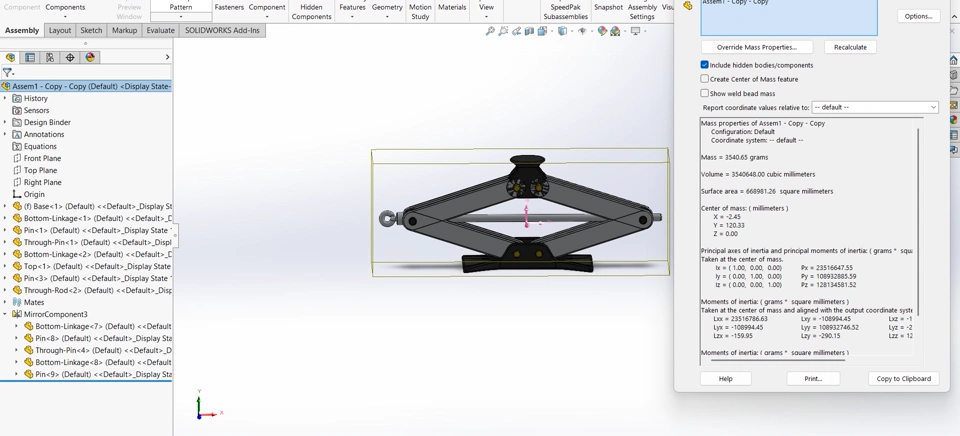Click the Sensors folder icon
This screenshot has width=960, height=436.
click(x=17, y=110)
